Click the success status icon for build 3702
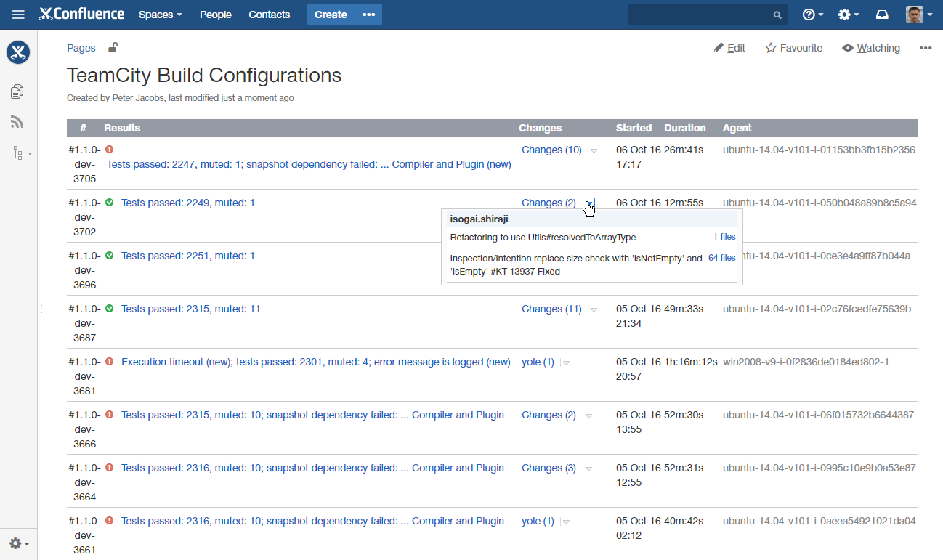Viewport: 943px width, 560px height. coord(110,203)
